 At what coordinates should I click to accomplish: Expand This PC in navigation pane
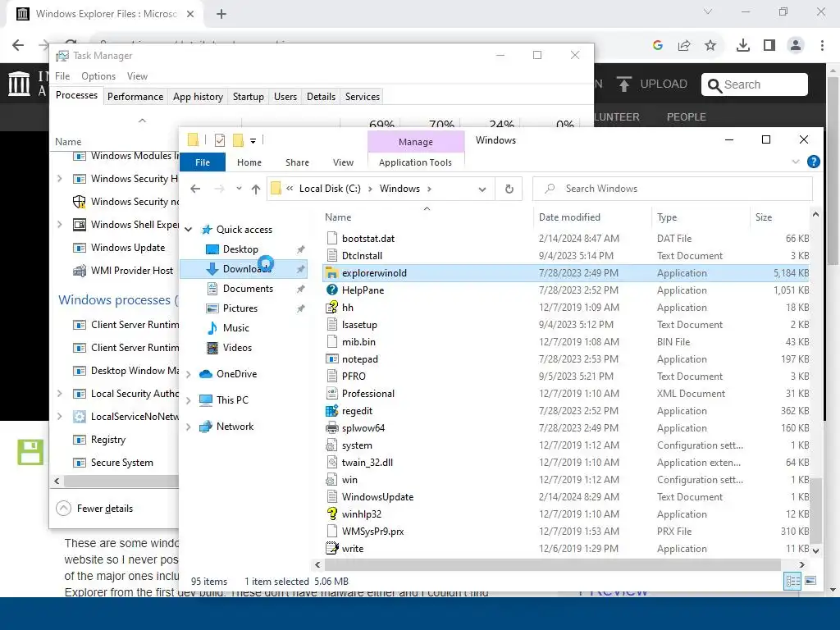pos(189,400)
